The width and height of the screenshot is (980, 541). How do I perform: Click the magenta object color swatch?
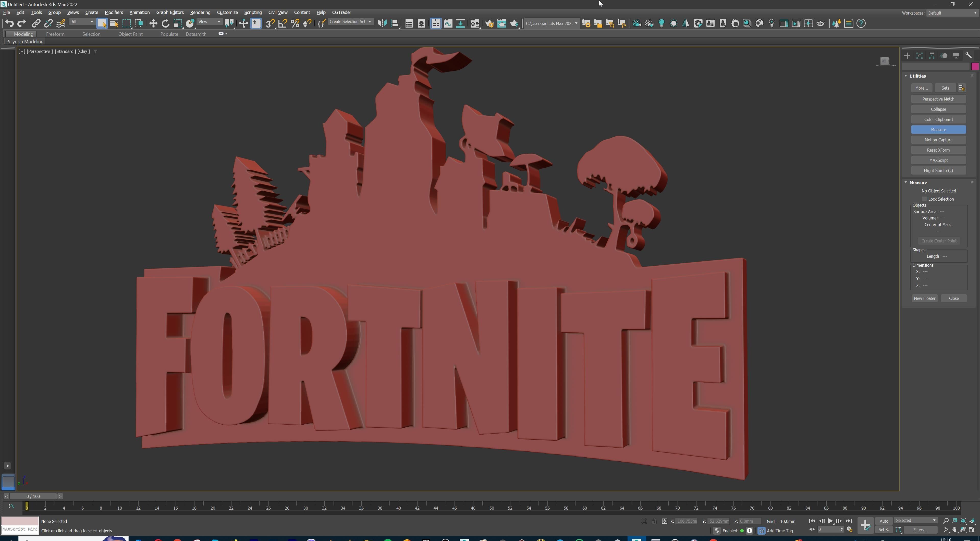click(975, 67)
